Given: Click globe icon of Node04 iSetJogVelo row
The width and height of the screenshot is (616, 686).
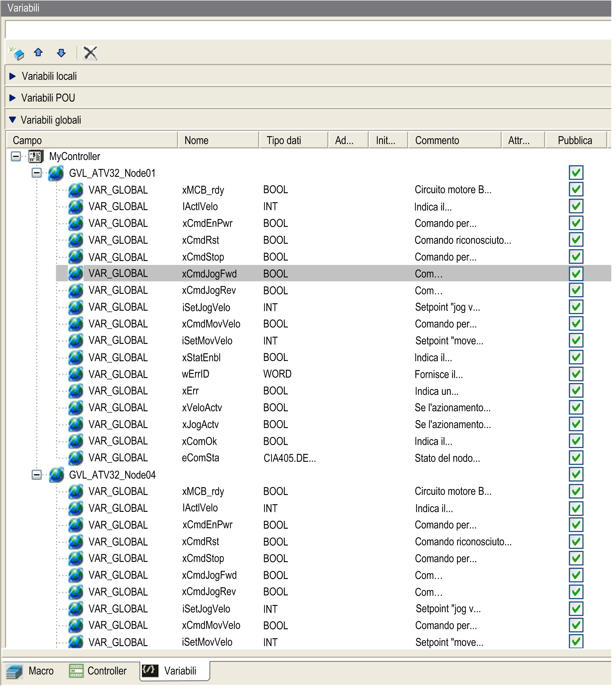Looking at the screenshot, I should (76, 609).
